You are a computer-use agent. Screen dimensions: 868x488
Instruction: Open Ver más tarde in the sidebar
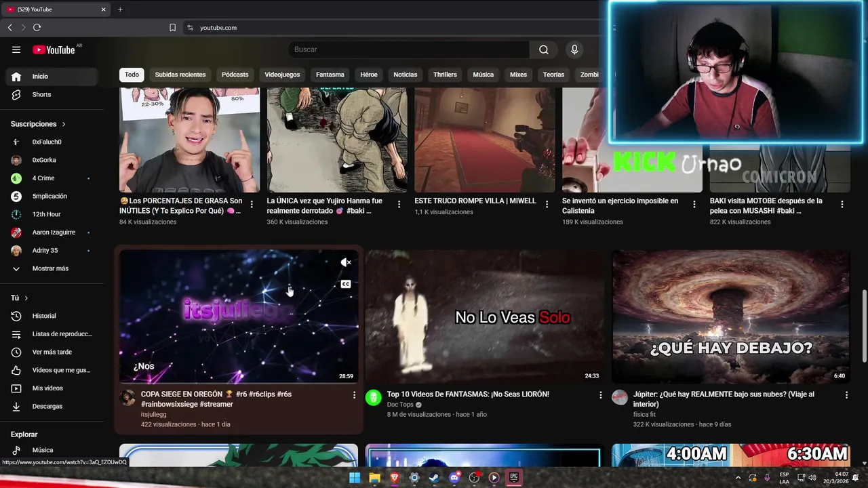(x=52, y=352)
